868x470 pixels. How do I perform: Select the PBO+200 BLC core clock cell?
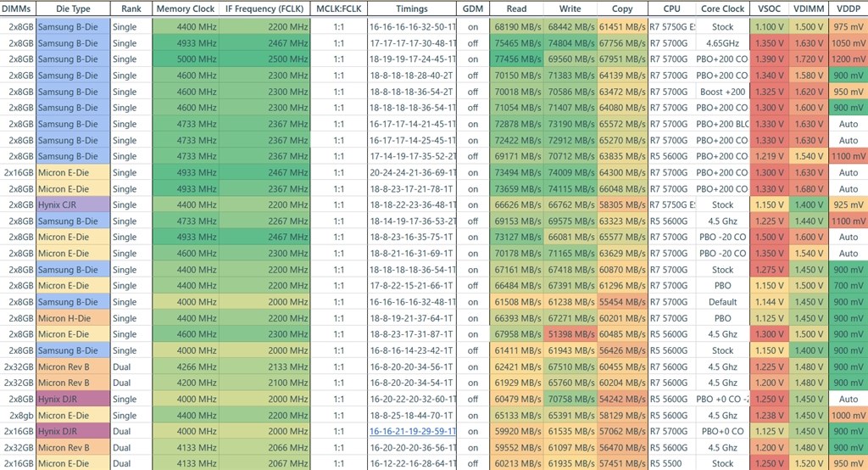coord(722,124)
